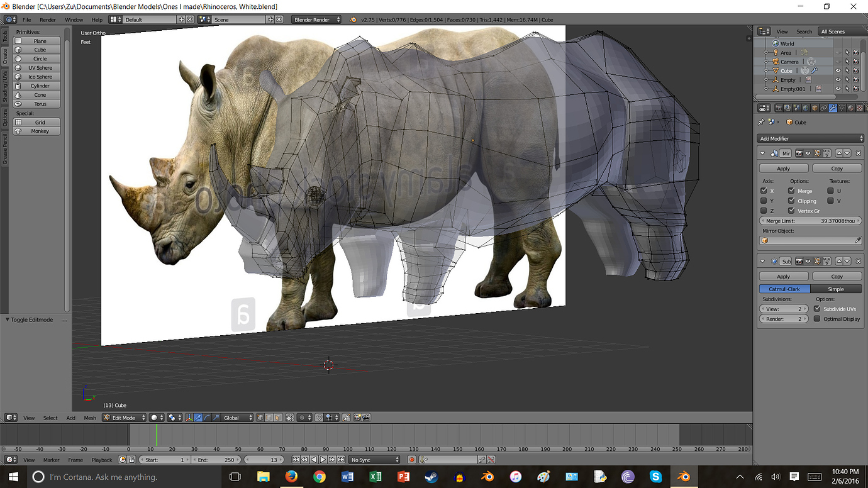The width and height of the screenshot is (868, 488).
Task: Collapse the Subsurf modifier panel
Action: (x=763, y=261)
